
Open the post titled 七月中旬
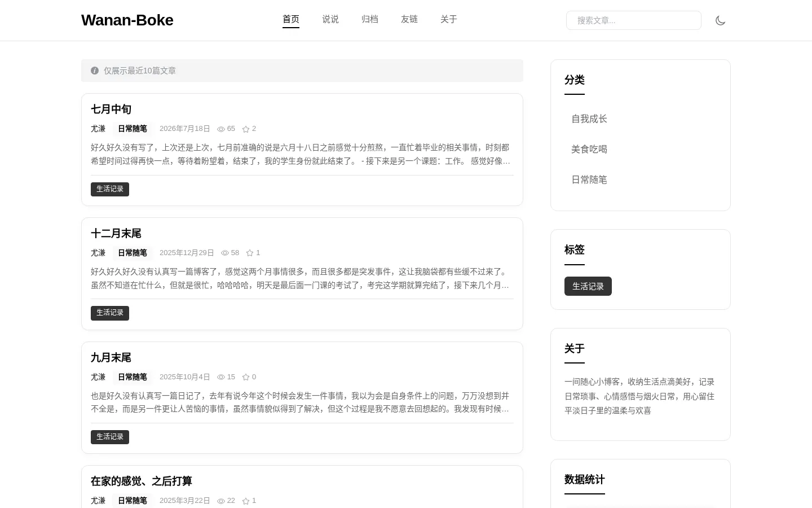(x=111, y=110)
